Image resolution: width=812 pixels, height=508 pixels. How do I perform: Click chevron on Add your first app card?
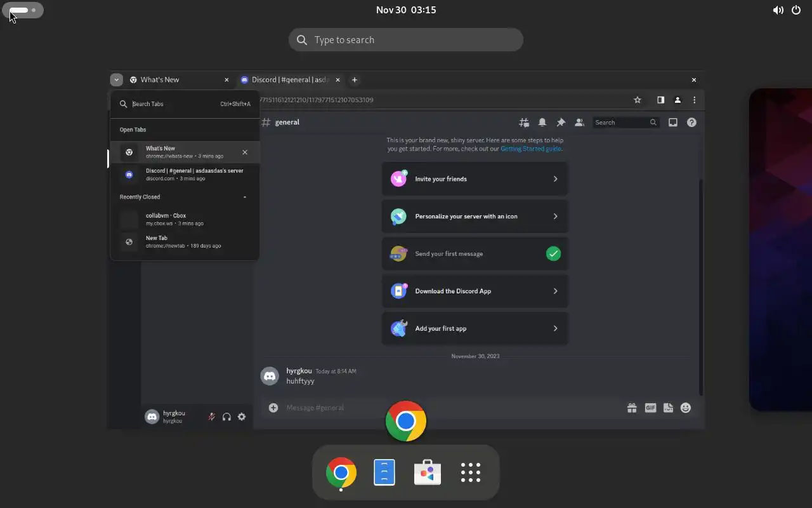coord(555,329)
